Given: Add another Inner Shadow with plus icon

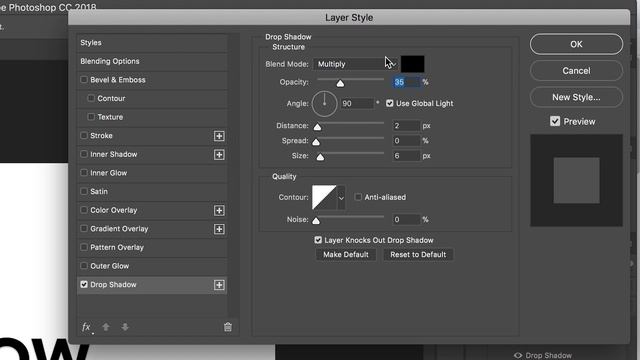Looking at the screenshot, I should 219,155.
